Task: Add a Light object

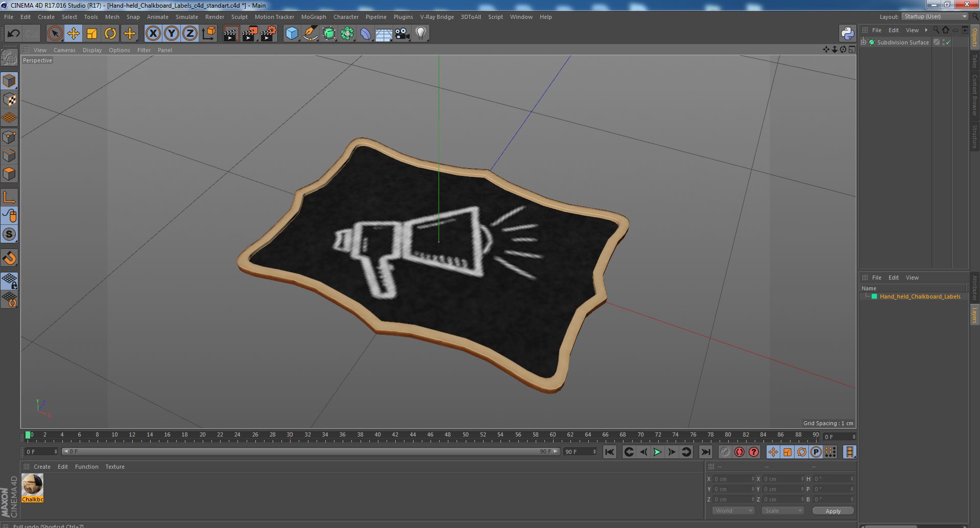Action: click(x=420, y=34)
